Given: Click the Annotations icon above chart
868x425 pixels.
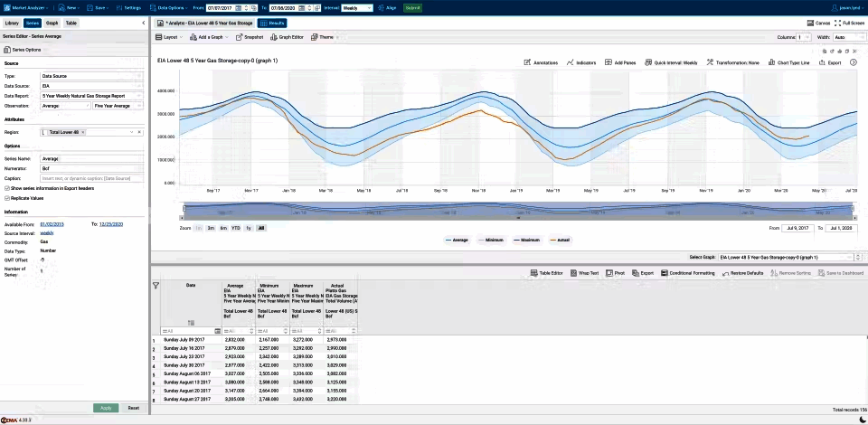Looking at the screenshot, I should pyautogui.click(x=528, y=63).
